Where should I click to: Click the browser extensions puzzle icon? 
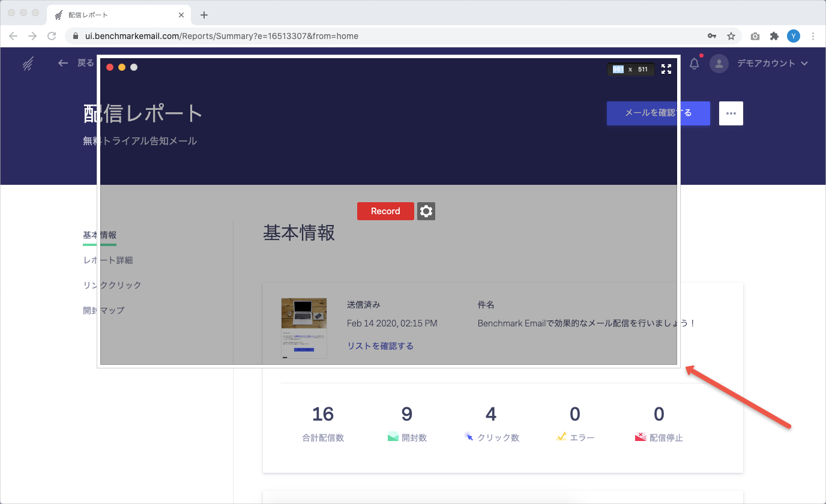pos(774,36)
